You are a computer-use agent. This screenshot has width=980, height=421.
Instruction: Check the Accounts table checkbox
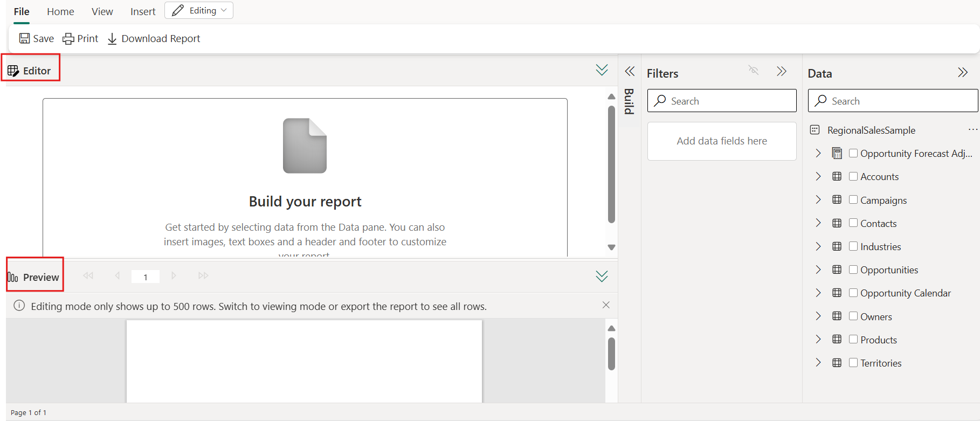click(x=853, y=176)
